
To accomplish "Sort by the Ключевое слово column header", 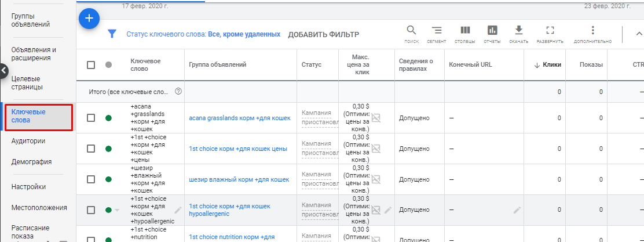I will [x=145, y=64].
